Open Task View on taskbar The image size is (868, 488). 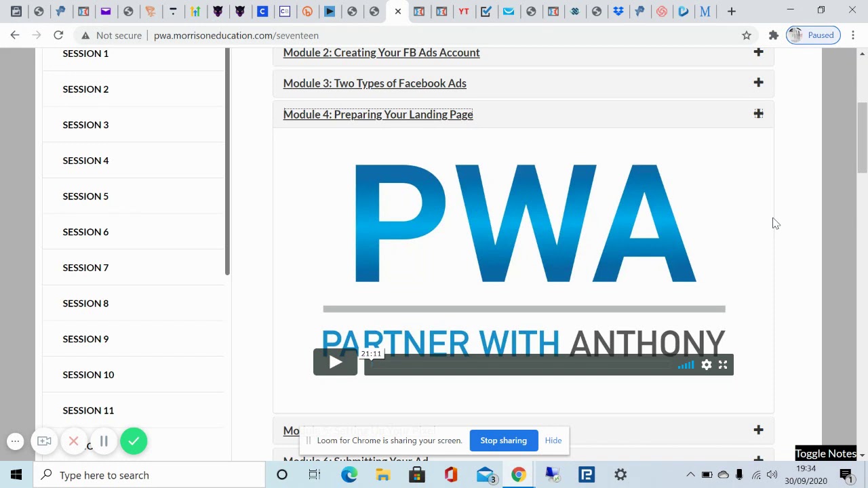pyautogui.click(x=315, y=475)
